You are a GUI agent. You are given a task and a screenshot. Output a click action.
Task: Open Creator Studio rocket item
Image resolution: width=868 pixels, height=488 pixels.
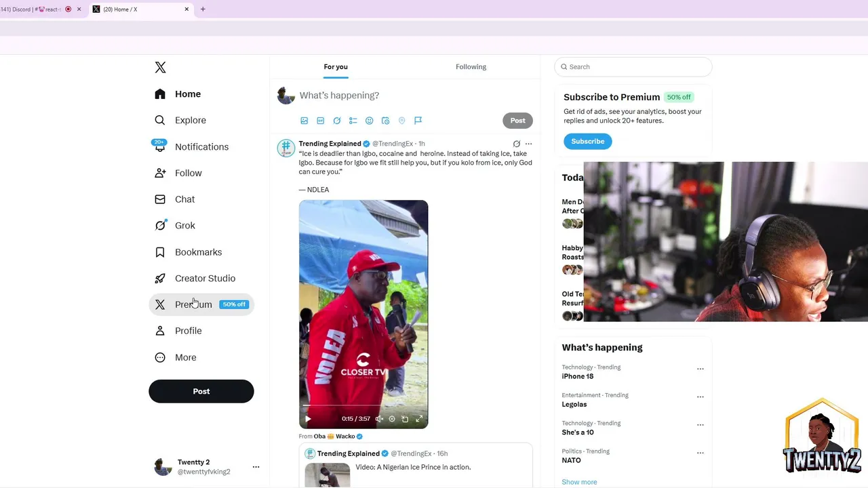195,279
